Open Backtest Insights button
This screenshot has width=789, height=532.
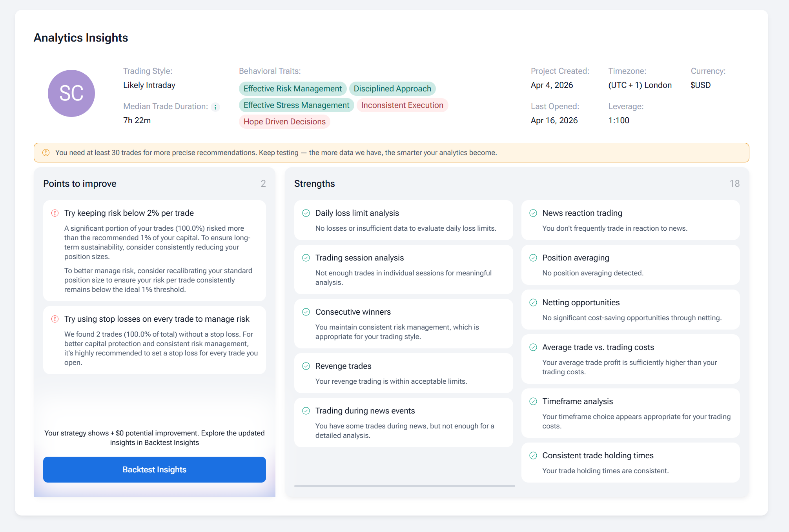click(155, 470)
